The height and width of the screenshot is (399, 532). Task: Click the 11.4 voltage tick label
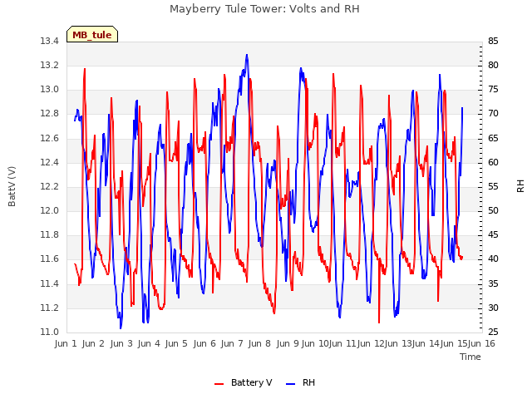(50, 283)
